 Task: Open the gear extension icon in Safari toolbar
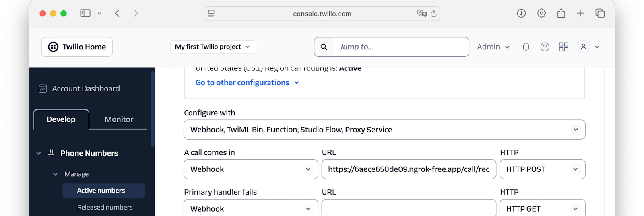point(541,13)
